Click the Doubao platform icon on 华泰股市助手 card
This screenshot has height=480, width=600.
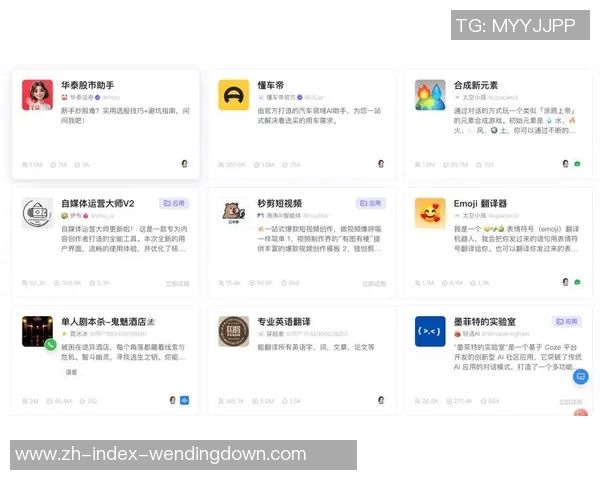(184, 164)
